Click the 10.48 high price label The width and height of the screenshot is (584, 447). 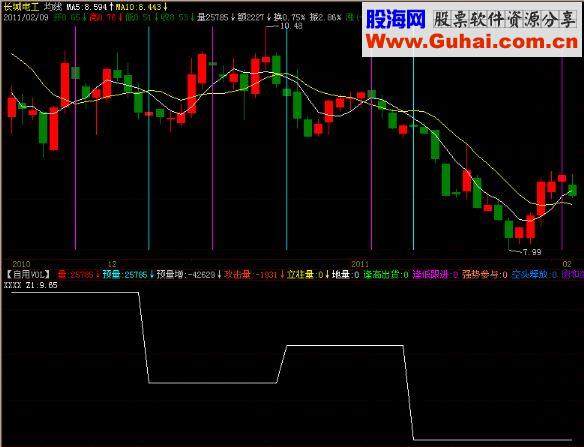[x=291, y=26]
